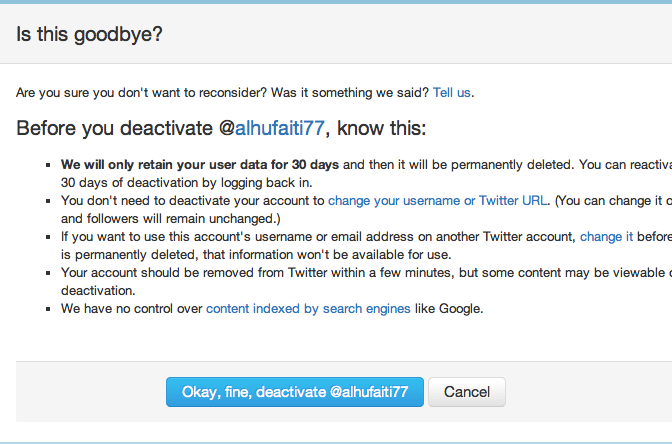Cancel the account deactivation
Image resolution: width=672 pixels, height=444 pixels.
coord(467,392)
